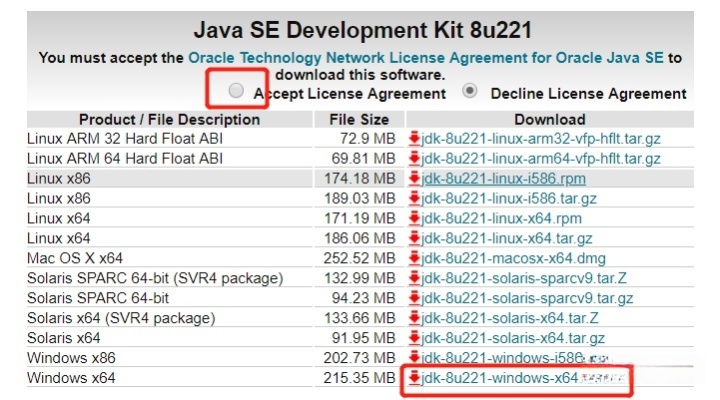Click the File Size column header

pos(359,119)
